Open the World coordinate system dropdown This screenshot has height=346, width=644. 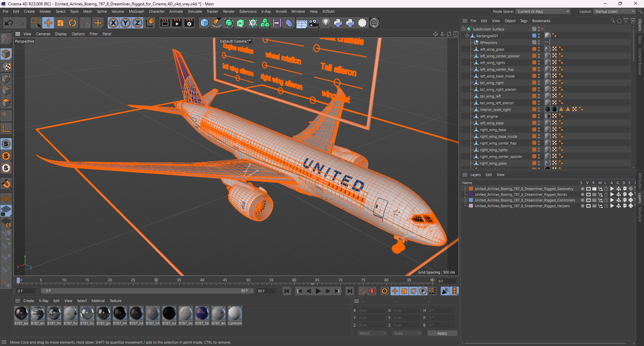coord(372,333)
